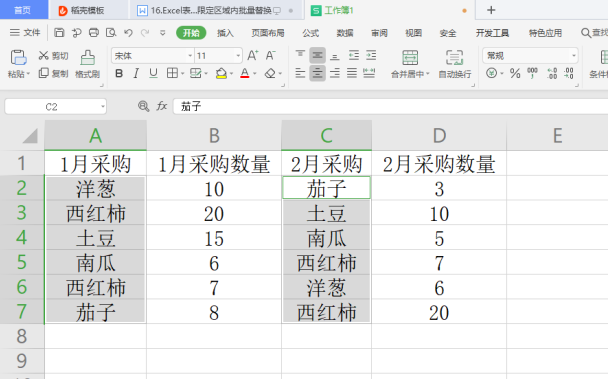Click the greyed Redo arrow
Screen dimensions: 610x384
145,33
